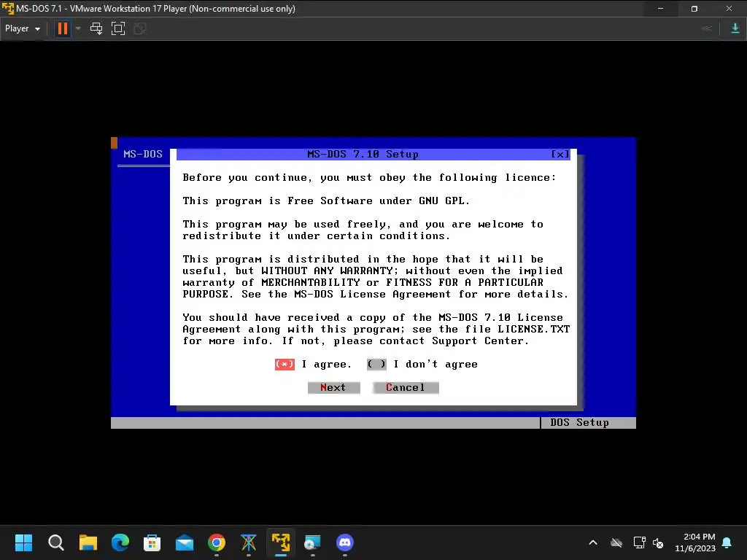Open Google Chrome from the taskbar
The height and width of the screenshot is (560, 747).
(217, 542)
